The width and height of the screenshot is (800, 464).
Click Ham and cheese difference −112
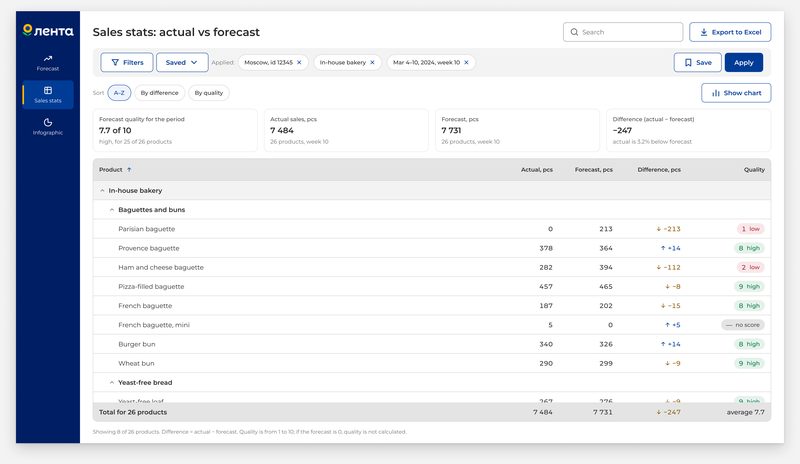668,267
